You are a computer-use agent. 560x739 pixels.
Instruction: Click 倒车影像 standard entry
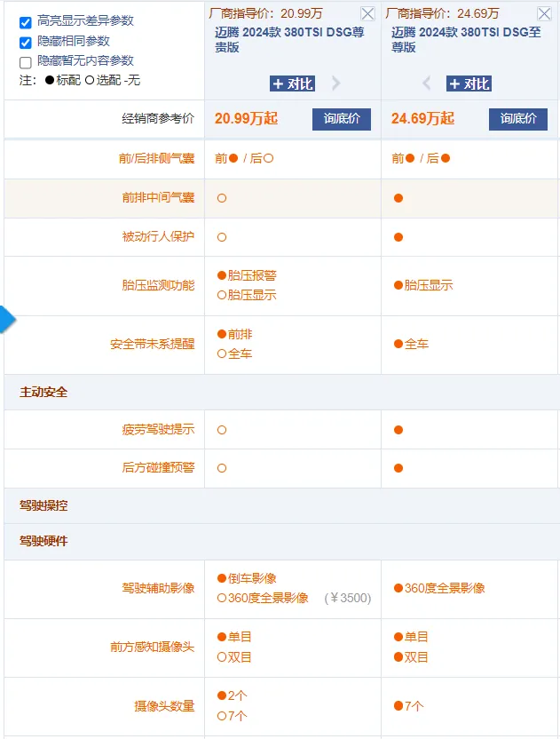point(247,578)
